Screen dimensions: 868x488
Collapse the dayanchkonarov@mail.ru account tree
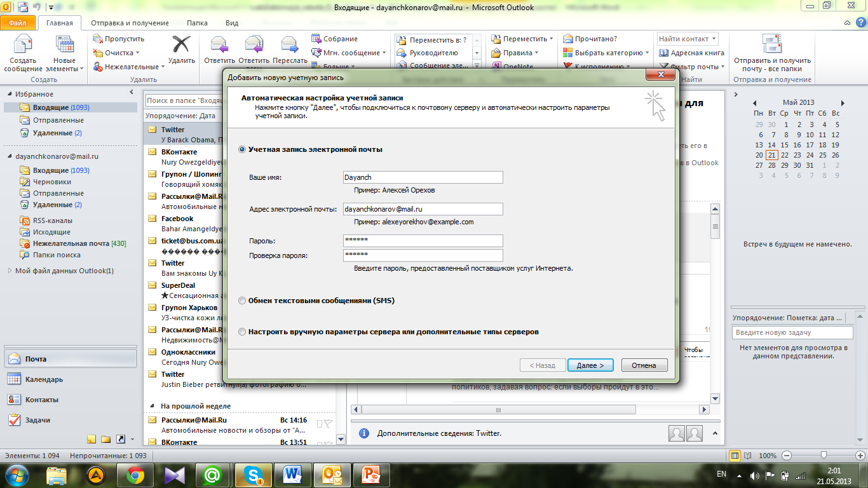tap(10, 156)
